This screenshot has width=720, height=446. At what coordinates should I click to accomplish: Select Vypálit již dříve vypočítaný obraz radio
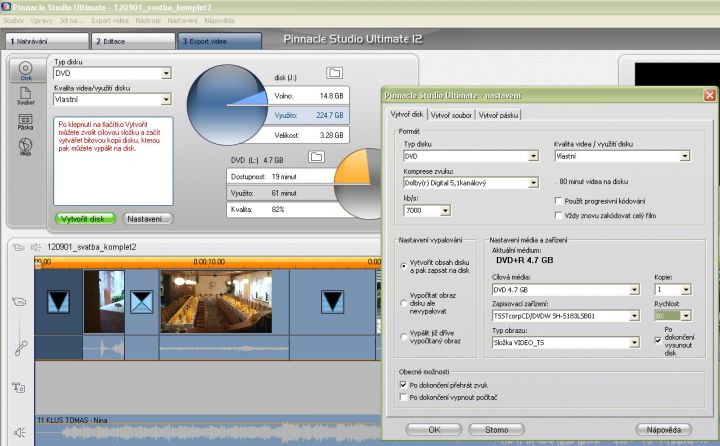click(403, 337)
